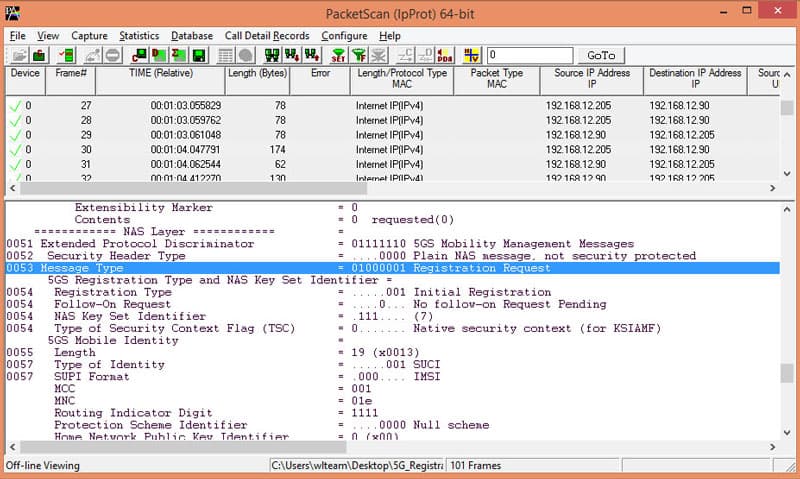Click the green sigma summary icon
This screenshot has height=479, width=800.
click(179, 55)
